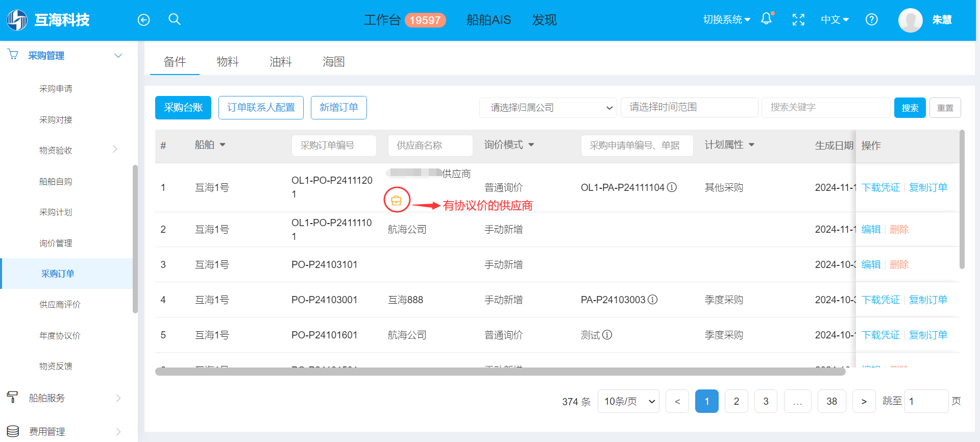Click 编辑 for order PO-P24103101

pyautogui.click(x=871, y=264)
